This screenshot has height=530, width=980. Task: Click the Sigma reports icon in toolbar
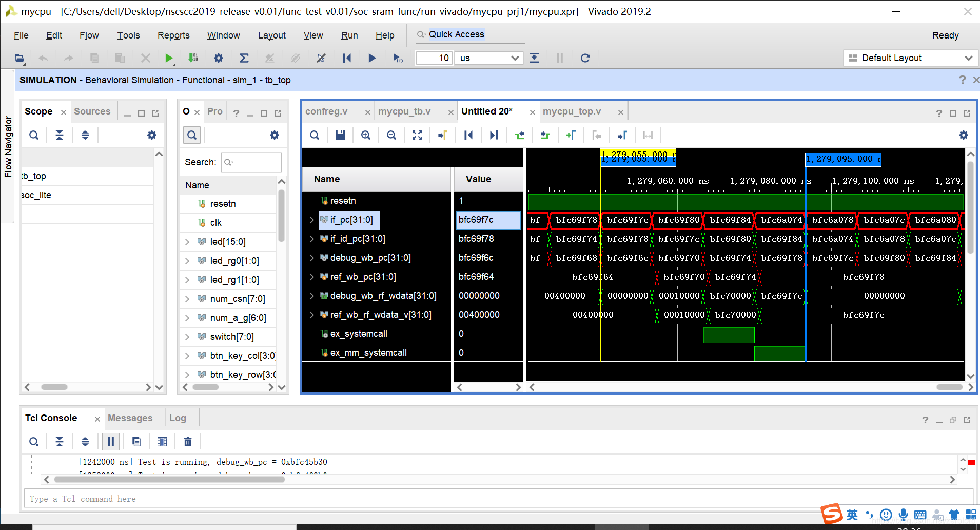[x=244, y=58]
